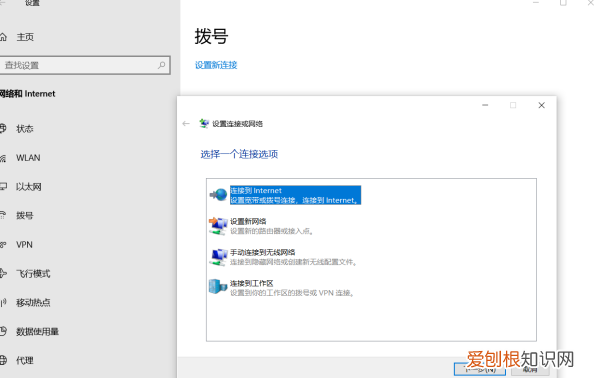Click the network icon in the 设置连接或网络 title
Screen dimensions: 600x378
tap(204, 123)
